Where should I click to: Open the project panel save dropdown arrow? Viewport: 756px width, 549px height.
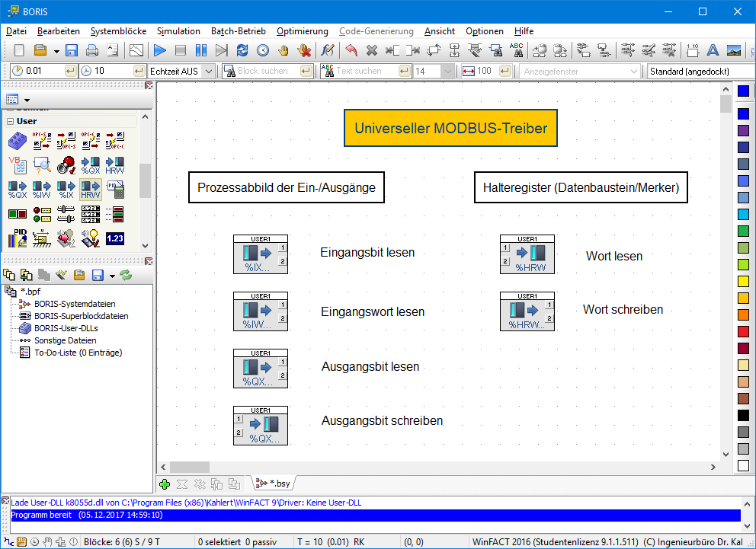pos(112,276)
